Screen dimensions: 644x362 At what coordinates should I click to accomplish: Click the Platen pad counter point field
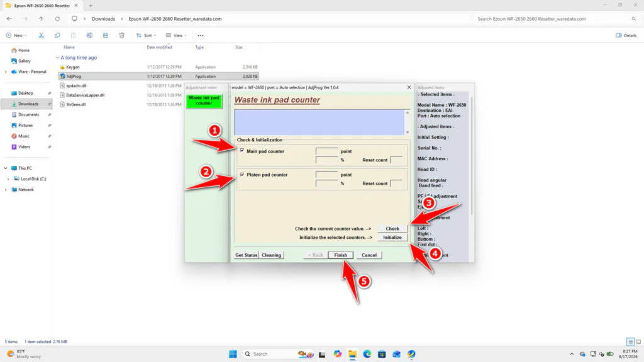[326, 175]
